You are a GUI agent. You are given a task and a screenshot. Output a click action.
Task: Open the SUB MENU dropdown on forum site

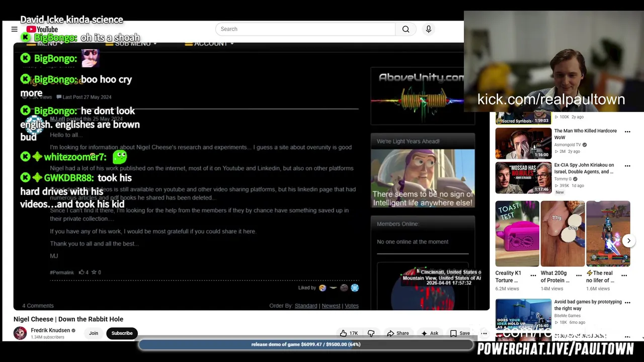(130, 44)
